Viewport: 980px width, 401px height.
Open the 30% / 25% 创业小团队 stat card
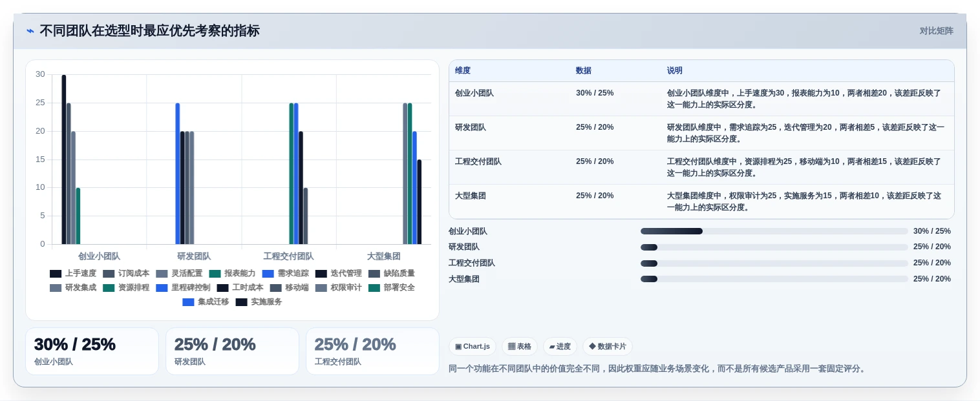coord(92,351)
